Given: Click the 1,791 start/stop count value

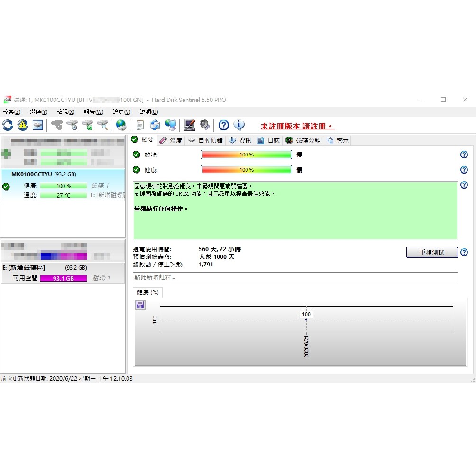Looking at the screenshot, I should click(206, 265).
